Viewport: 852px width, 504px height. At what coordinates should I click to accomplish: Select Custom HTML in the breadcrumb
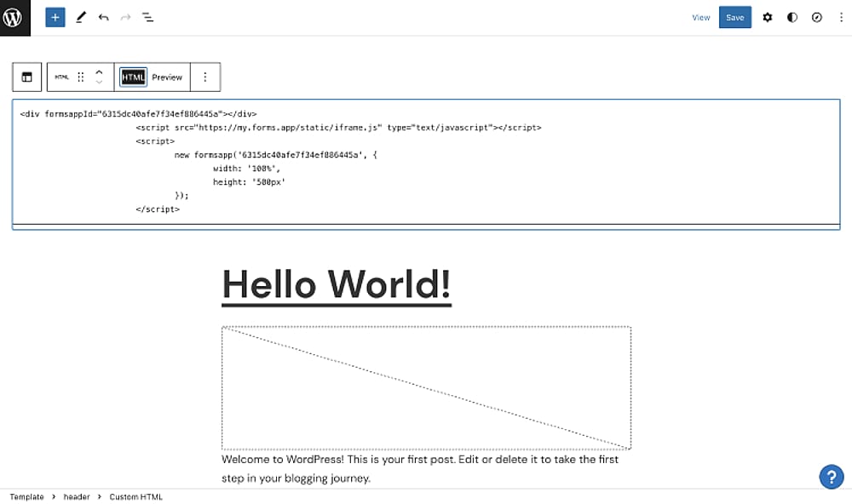135,496
